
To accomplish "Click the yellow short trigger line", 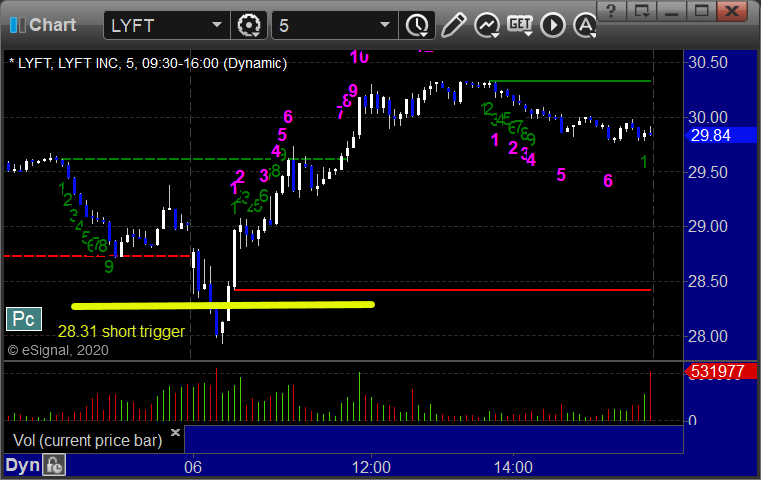I will [x=223, y=305].
